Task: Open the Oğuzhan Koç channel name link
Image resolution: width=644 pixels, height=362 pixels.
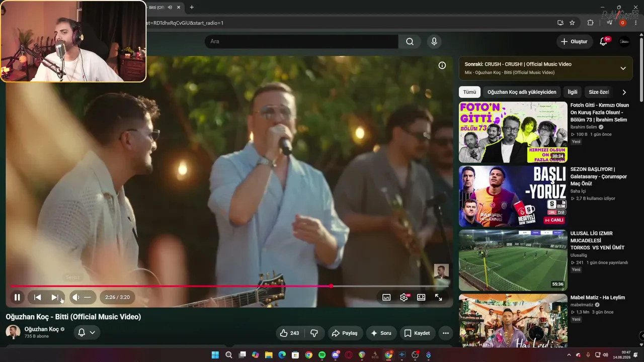Action: (x=42, y=329)
